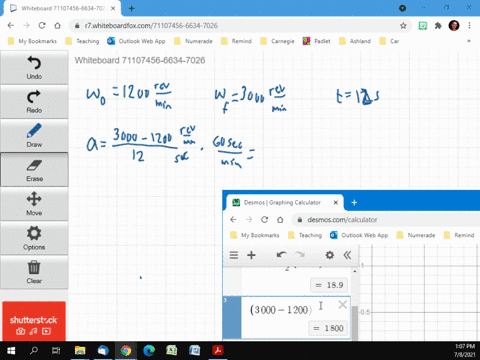
Task: Open new tab in Desmos window
Action: pos(354,202)
